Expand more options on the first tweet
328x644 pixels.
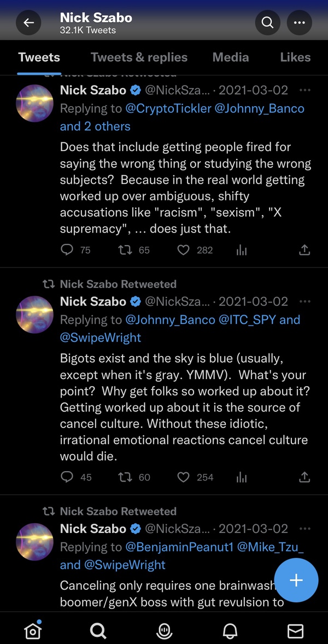coord(305,90)
